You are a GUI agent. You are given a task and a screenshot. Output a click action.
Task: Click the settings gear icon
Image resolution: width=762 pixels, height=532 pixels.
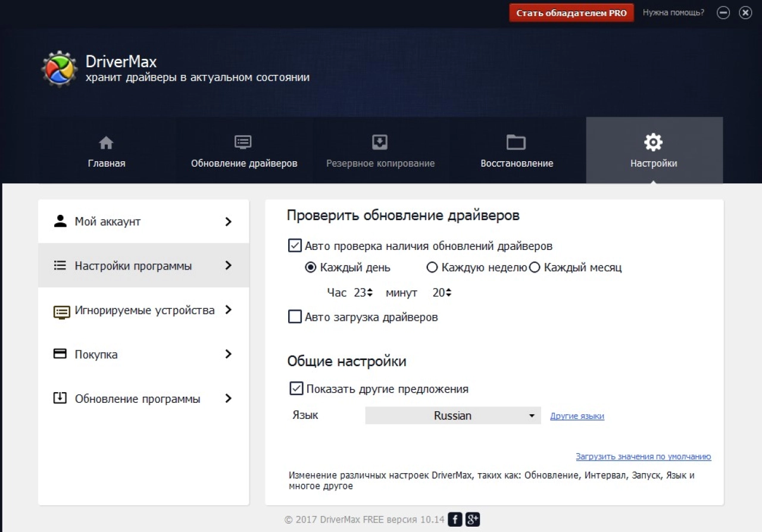pyautogui.click(x=654, y=142)
